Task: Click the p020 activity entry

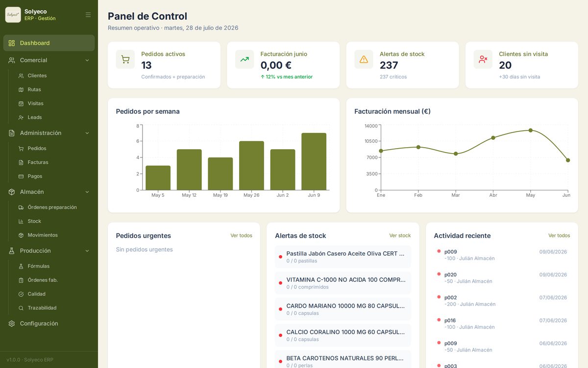Action: (502, 278)
